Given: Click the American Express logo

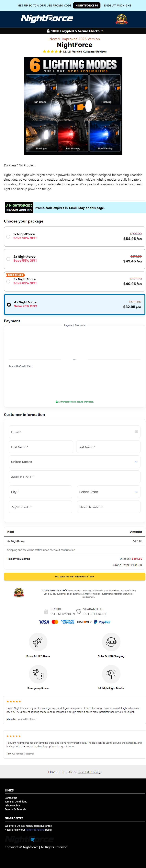Looking at the screenshot, I should 68,622.
